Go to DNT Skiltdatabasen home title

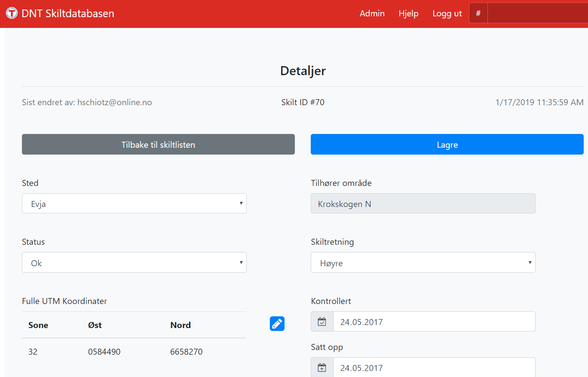pos(68,13)
